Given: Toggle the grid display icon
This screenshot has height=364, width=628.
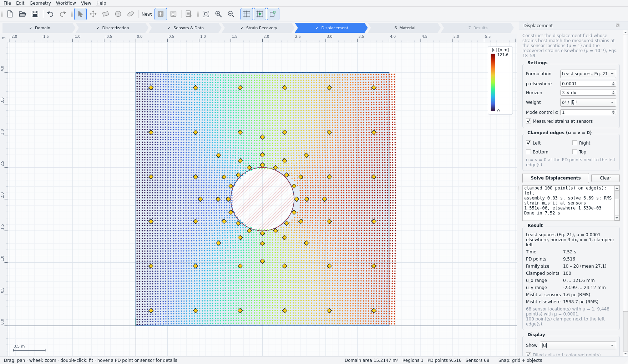Looking at the screenshot, I should tap(247, 14).
